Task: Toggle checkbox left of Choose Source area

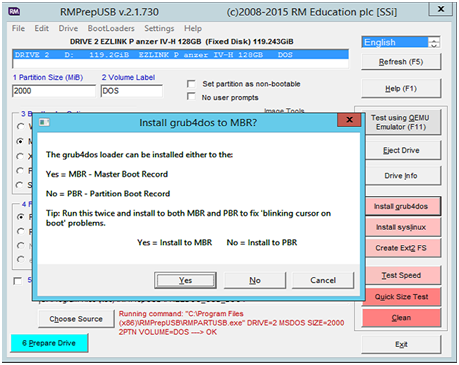Action: coord(17,281)
